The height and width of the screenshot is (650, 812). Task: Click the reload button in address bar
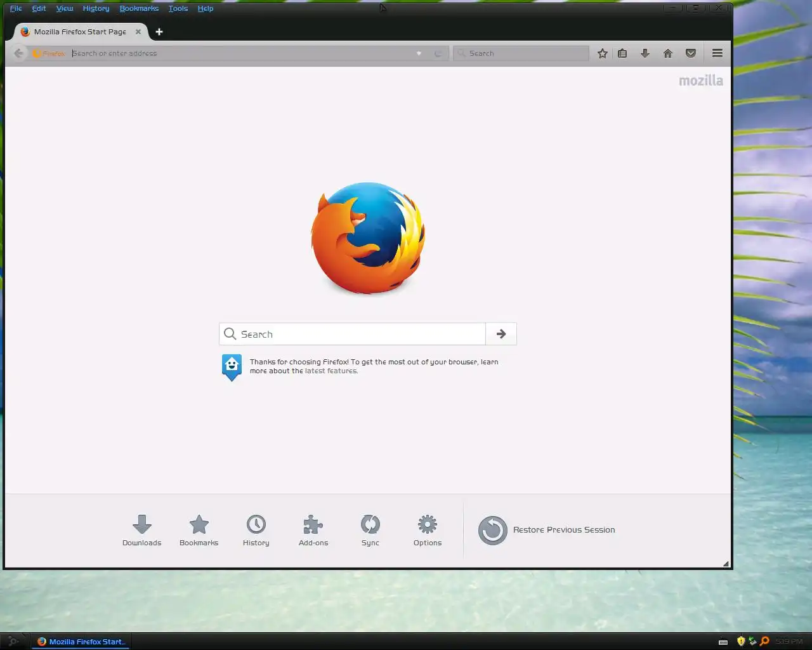(x=438, y=53)
